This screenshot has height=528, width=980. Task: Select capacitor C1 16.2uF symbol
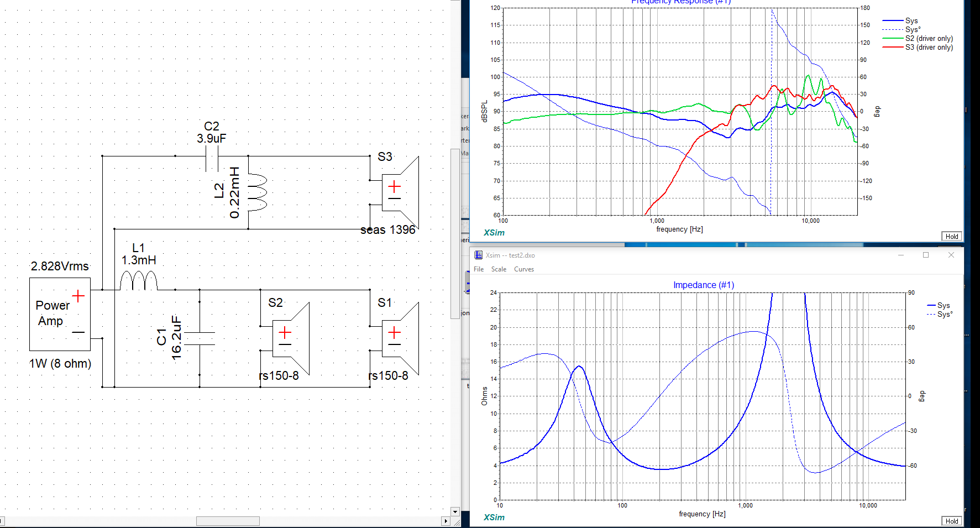(200, 338)
